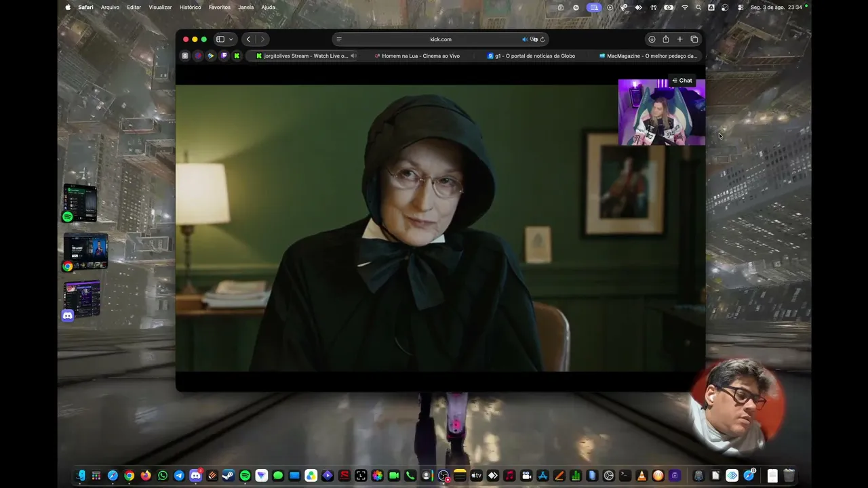Open the Favoritos menu
The width and height of the screenshot is (868, 488).
pos(220,7)
